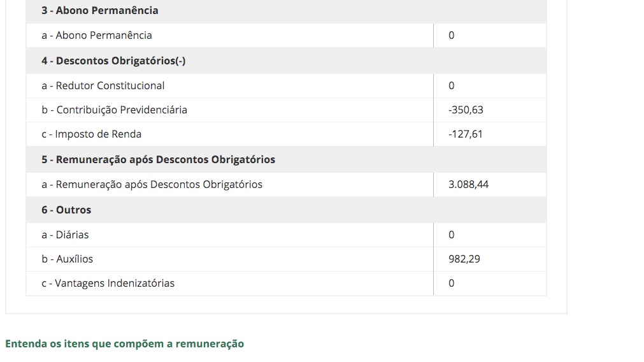
Task: Click the 'a - Diárias' row label
Action: (x=65, y=235)
